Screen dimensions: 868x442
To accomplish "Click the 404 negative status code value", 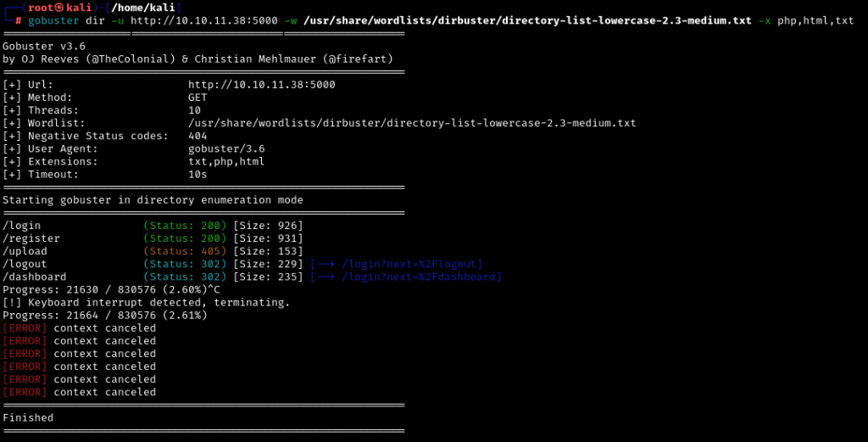I will click(198, 136).
